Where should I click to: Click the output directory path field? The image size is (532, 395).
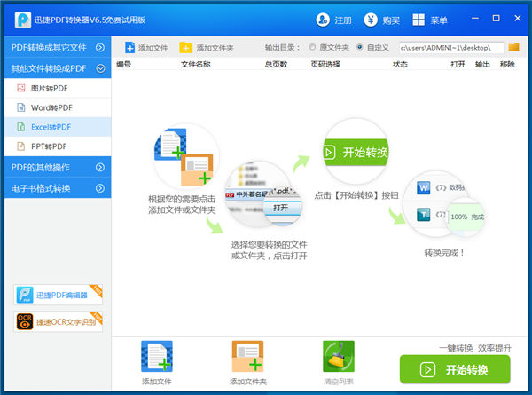[451, 48]
